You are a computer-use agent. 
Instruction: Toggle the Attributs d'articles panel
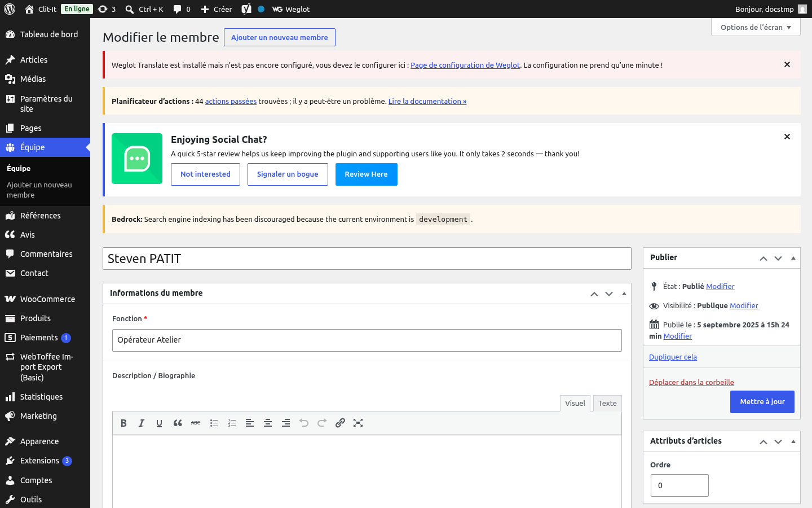coord(793,441)
